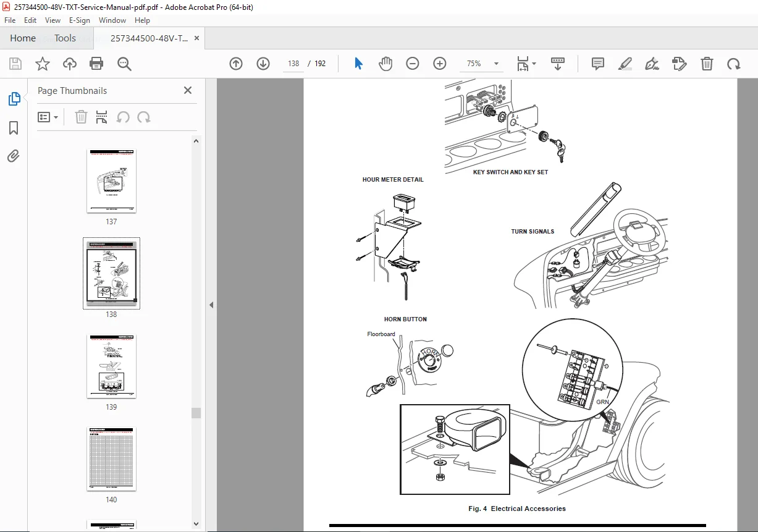The image size is (758, 532).
Task: Select the 257344500-48V-T... document tab
Action: 149,38
